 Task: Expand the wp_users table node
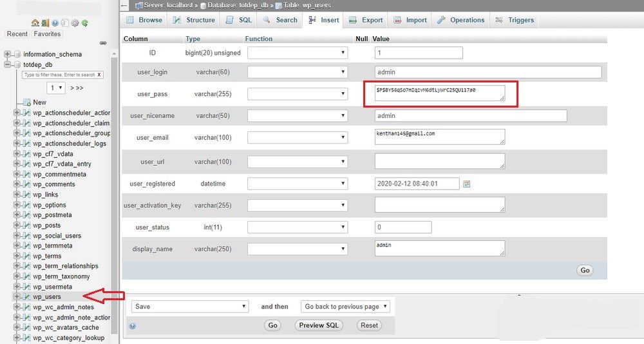(x=17, y=296)
